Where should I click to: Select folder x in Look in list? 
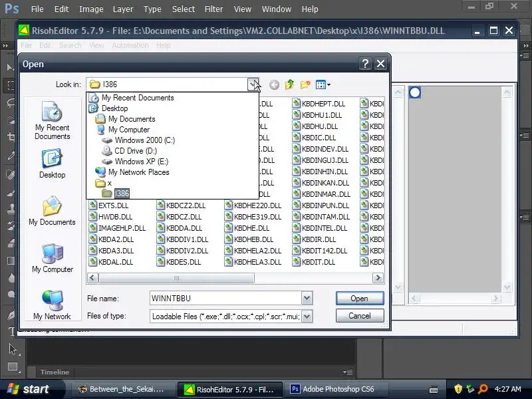tap(103, 183)
